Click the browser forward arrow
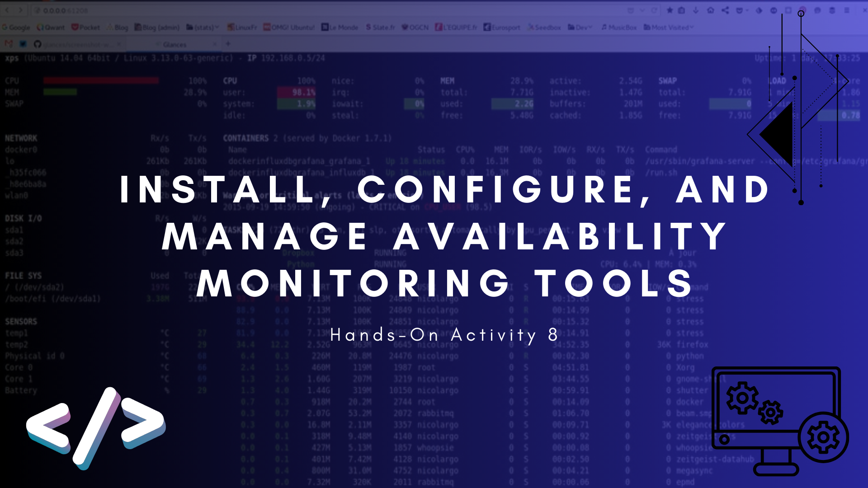Viewport: 868px width, 488px height. pyautogui.click(x=20, y=10)
